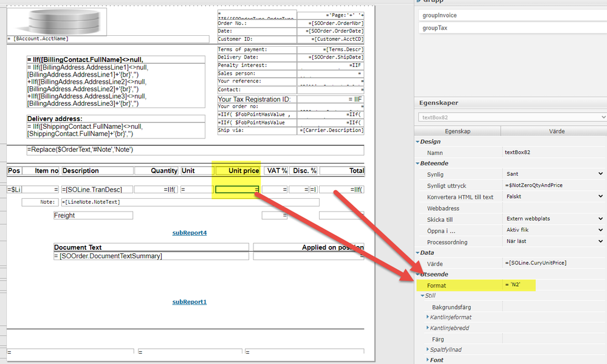Screen dimensions: 607x364
Task: Select the Freight text box
Action: coord(94,215)
